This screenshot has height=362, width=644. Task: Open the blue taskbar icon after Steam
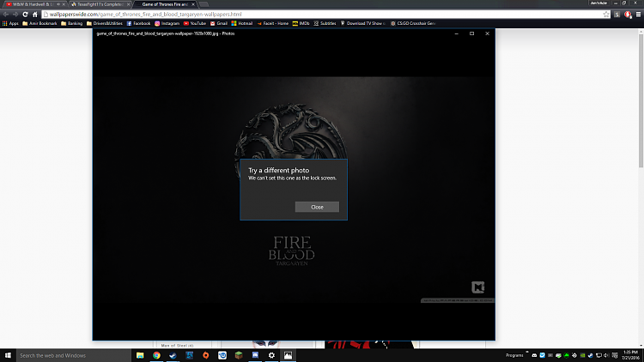pyautogui.click(x=190, y=355)
